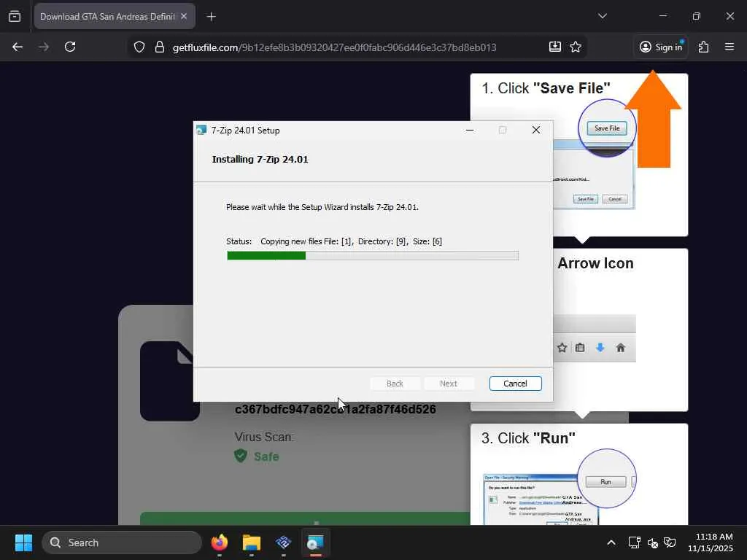Go back one page in browser

pyautogui.click(x=18, y=47)
